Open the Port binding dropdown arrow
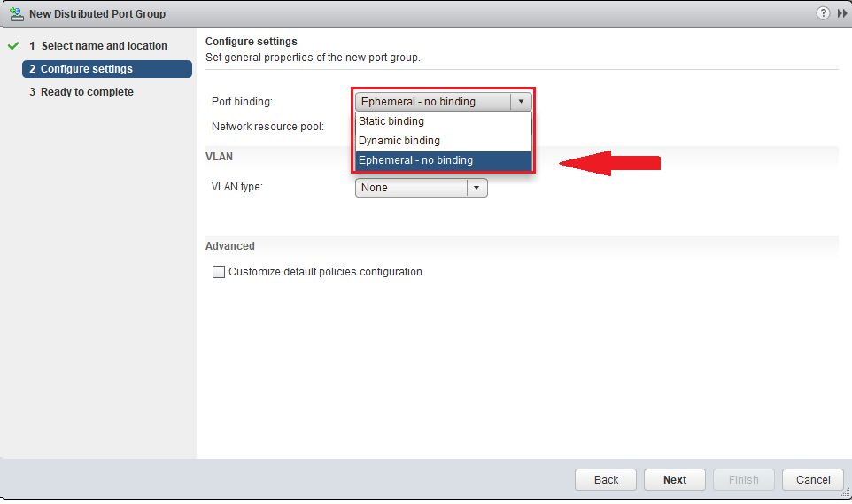 [x=522, y=102]
